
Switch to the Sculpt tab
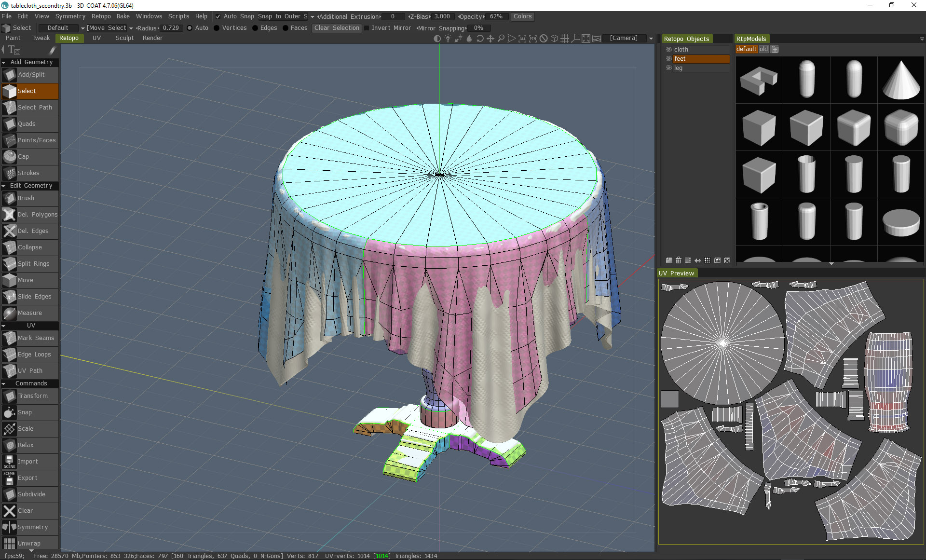tap(124, 38)
